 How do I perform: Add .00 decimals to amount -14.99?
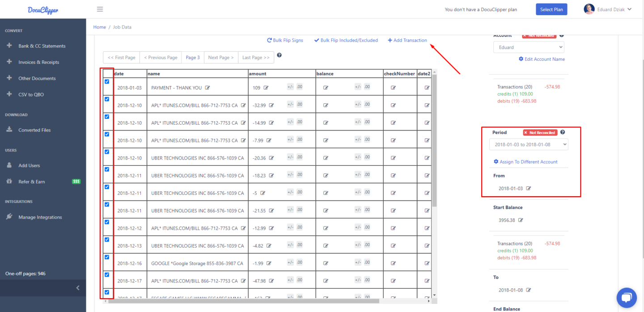point(300,122)
